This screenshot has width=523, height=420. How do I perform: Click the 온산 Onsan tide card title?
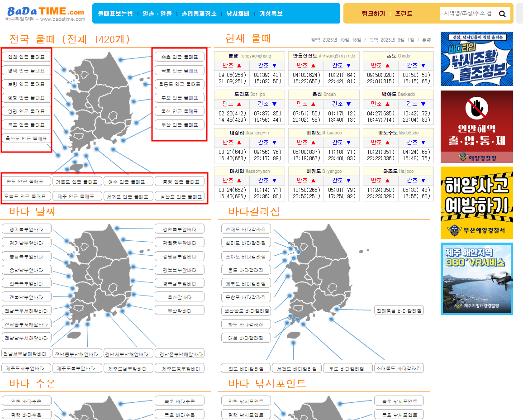point(324,94)
